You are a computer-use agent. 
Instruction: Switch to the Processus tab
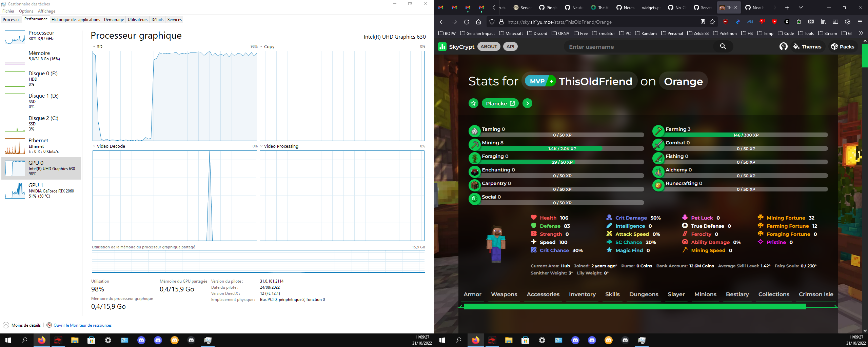[x=12, y=20]
